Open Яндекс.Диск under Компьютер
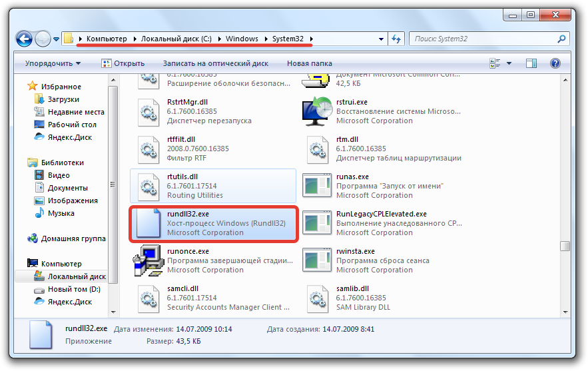588x371 pixels. point(70,302)
